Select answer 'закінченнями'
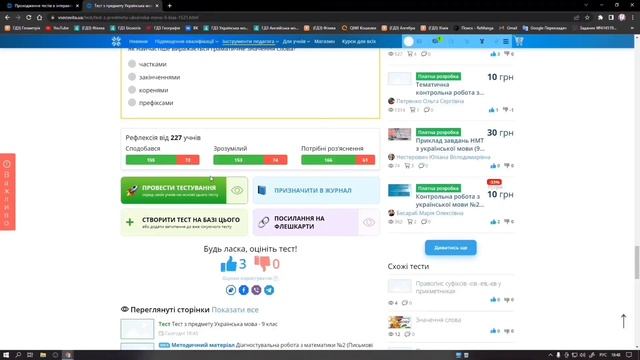 click(132, 77)
